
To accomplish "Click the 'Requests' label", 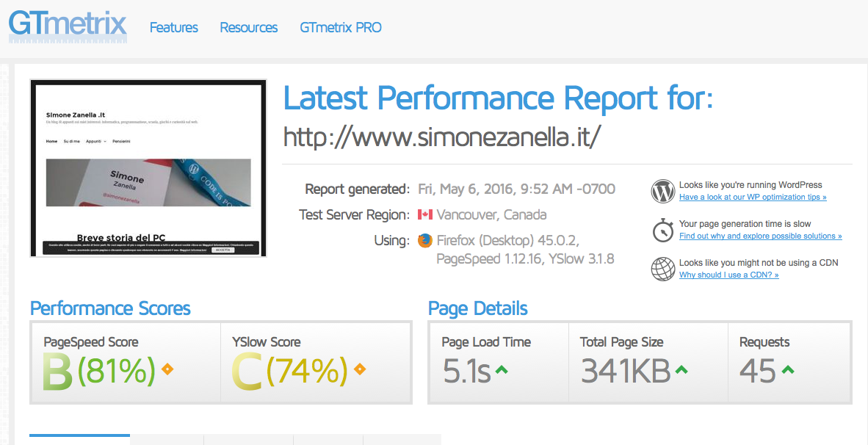I will click(764, 342).
